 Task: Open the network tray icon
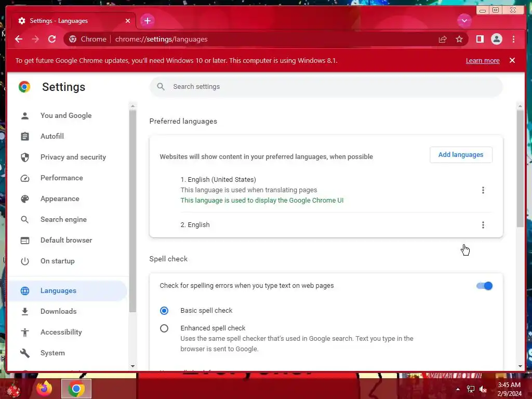click(471, 389)
